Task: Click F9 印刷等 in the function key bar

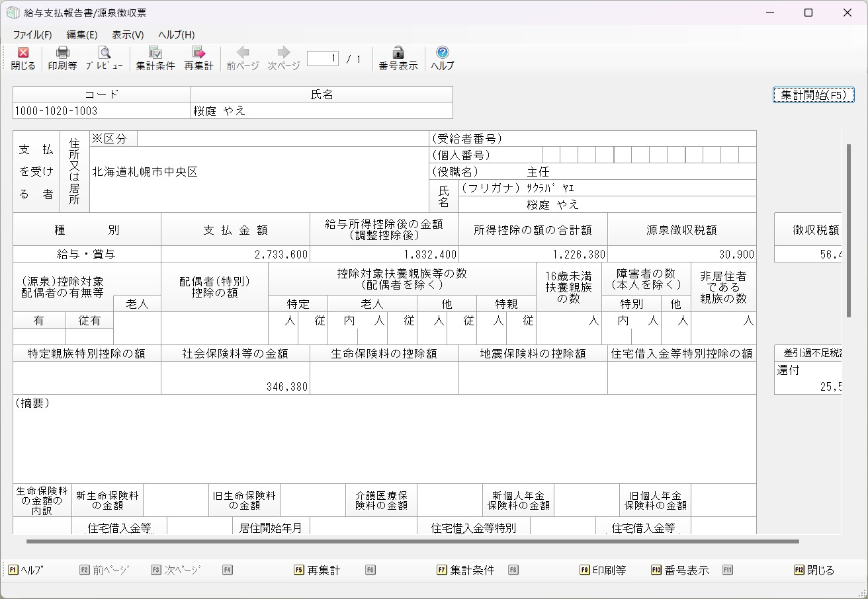Action: coord(603,570)
